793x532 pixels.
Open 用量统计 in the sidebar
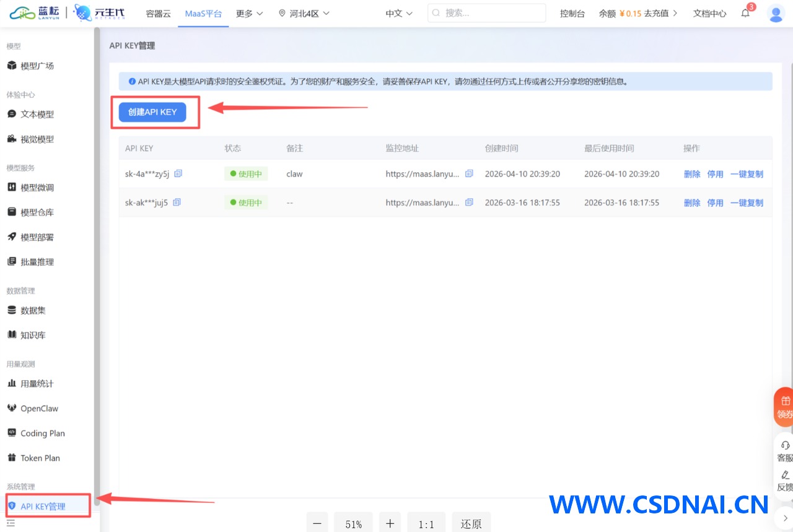(x=37, y=383)
